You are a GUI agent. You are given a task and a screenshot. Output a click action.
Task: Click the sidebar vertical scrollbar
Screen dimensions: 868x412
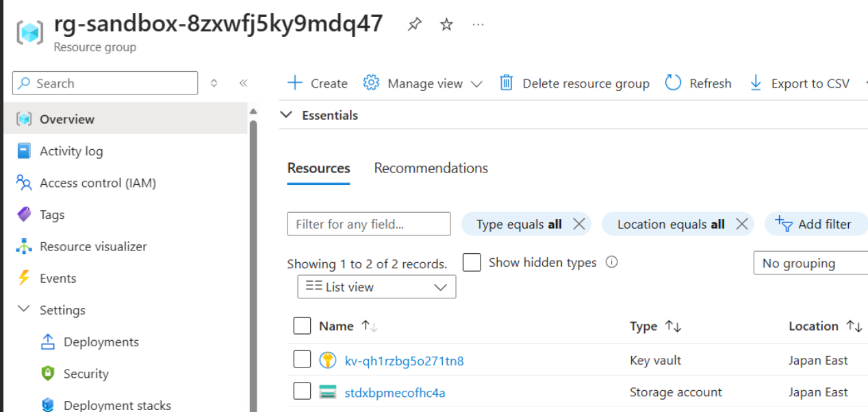[x=253, y=267]
